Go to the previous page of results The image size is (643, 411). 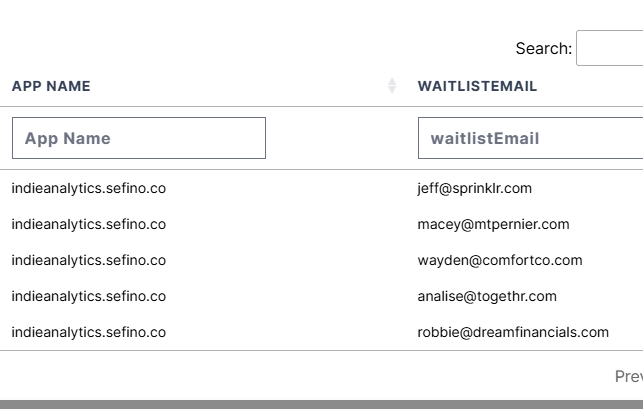[629, 376]
